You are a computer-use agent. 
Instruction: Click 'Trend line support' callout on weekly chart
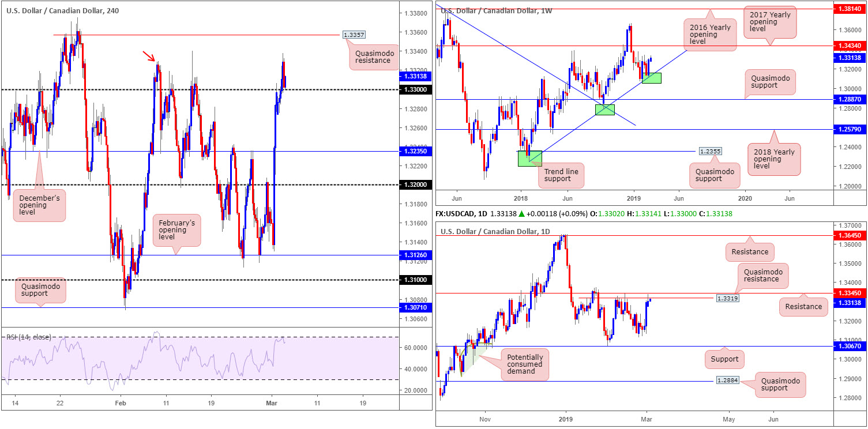(562, 175)
